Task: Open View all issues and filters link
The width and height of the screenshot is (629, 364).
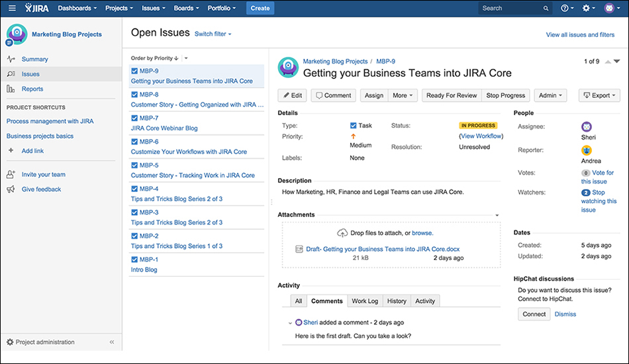Action: [580, 35]
